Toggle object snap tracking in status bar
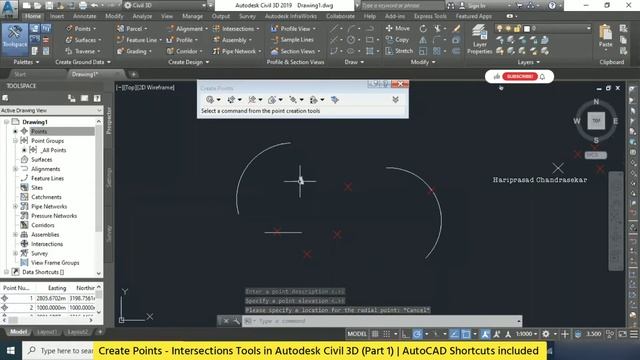 pyautogui.click(x=454, y=334)
